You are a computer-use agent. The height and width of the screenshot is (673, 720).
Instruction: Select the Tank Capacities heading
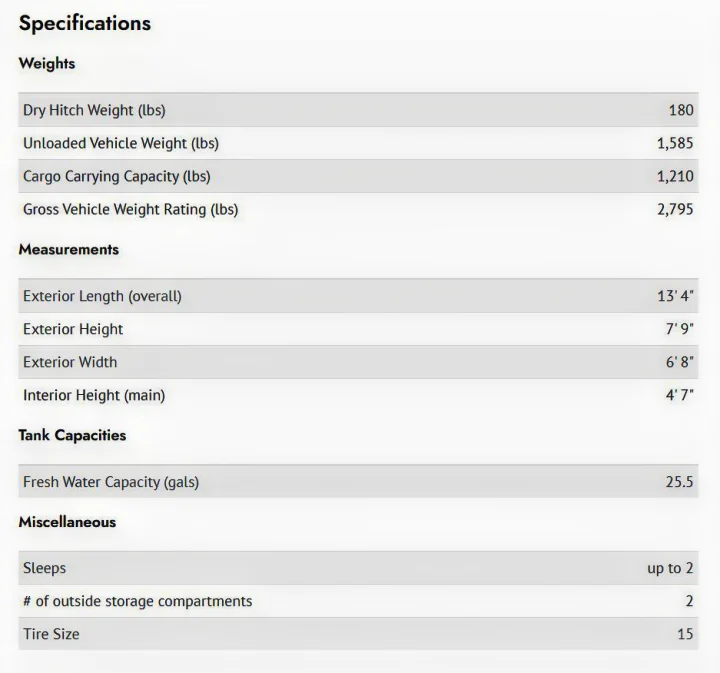tap(72, 435)
